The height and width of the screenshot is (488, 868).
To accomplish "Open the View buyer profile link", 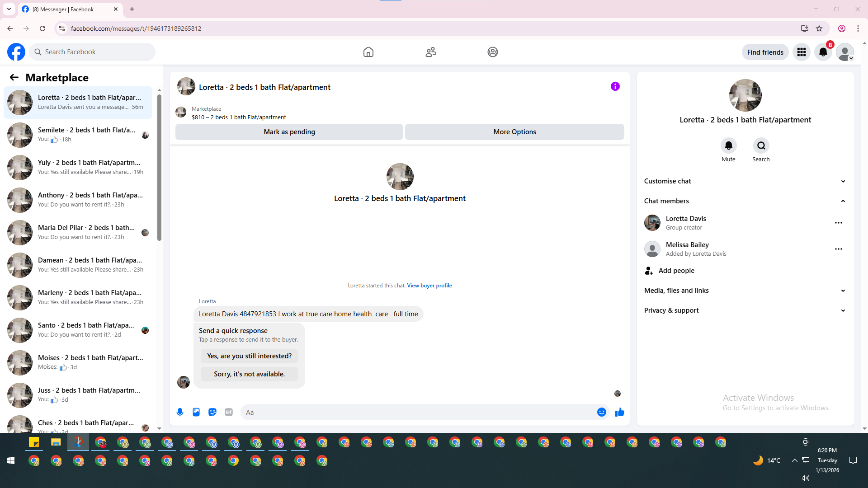I will pos(429,286).
